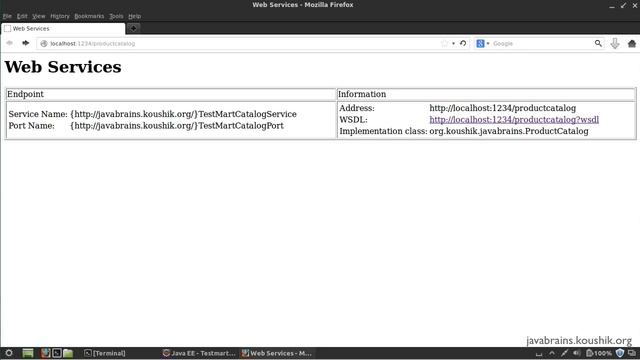Image resolution: width=640 pixels, height=360 pixels.
Task: Click the upward chevron tray icon
Action: click(552, 353)
